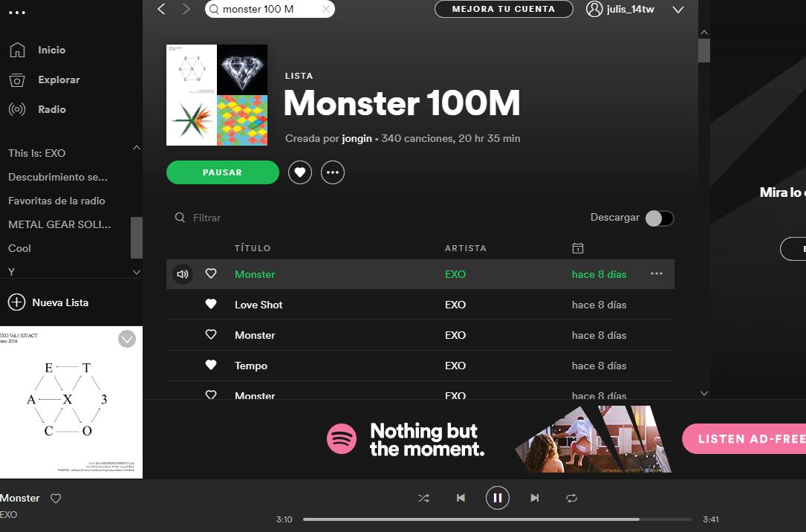The width and height of the screenshot is (806, 532).
Task: Open the This Is: EXO playlist
Action: point(37,153)
